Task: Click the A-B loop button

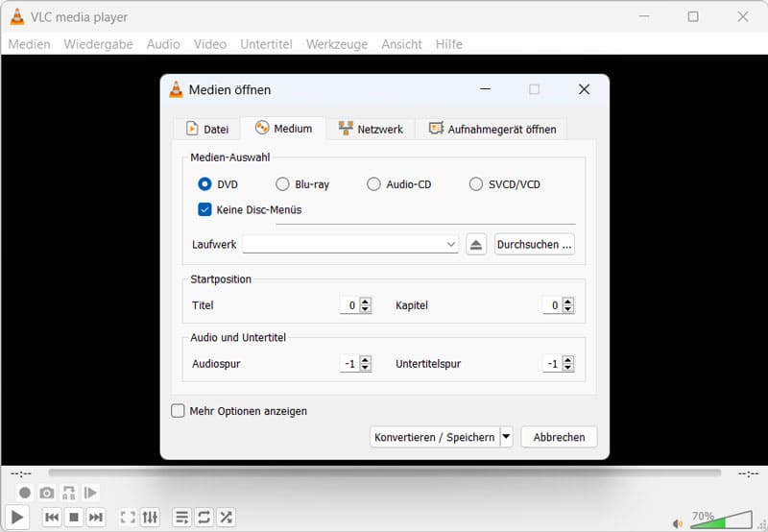Action: pos(69,493)
